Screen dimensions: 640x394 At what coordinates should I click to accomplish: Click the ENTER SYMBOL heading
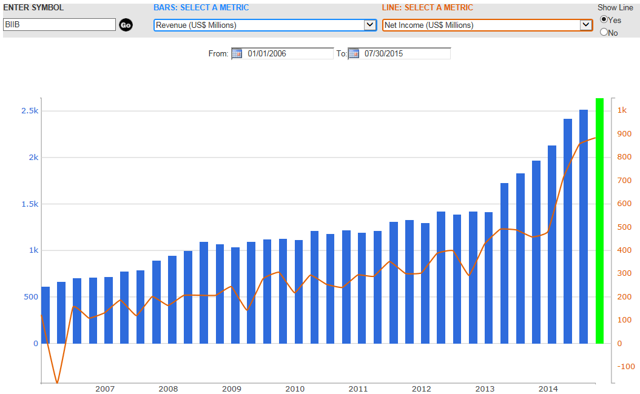coord(33,7)
